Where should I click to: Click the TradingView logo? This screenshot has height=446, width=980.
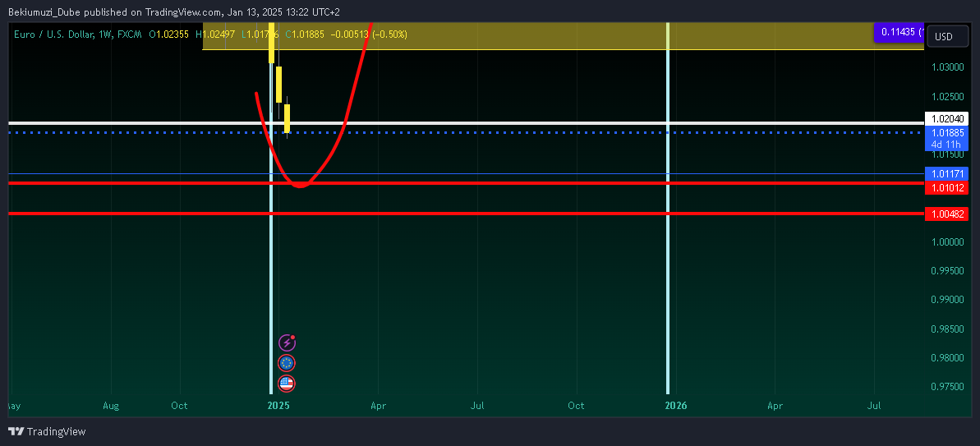tap(47, 432)
